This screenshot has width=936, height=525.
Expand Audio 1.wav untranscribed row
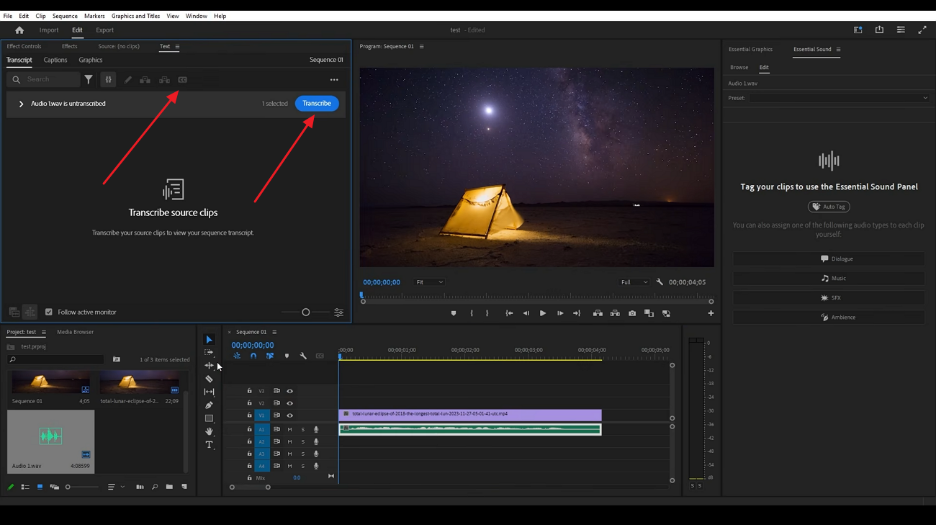(x=21, y=104)
